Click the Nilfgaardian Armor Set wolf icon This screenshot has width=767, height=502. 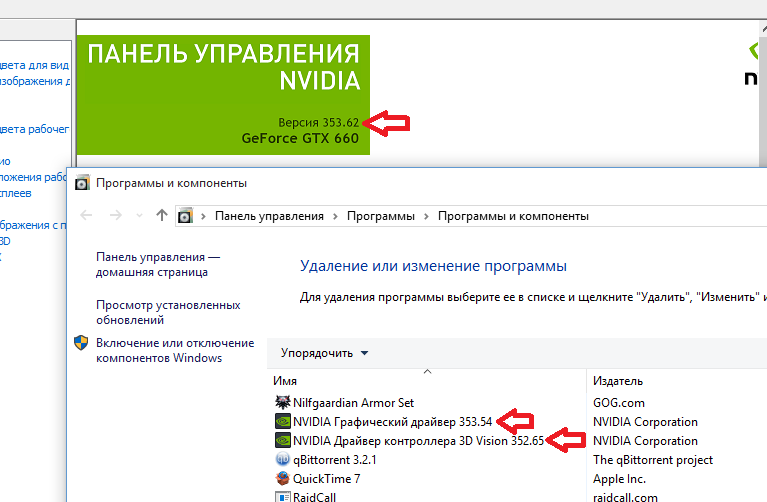[283, 402]
